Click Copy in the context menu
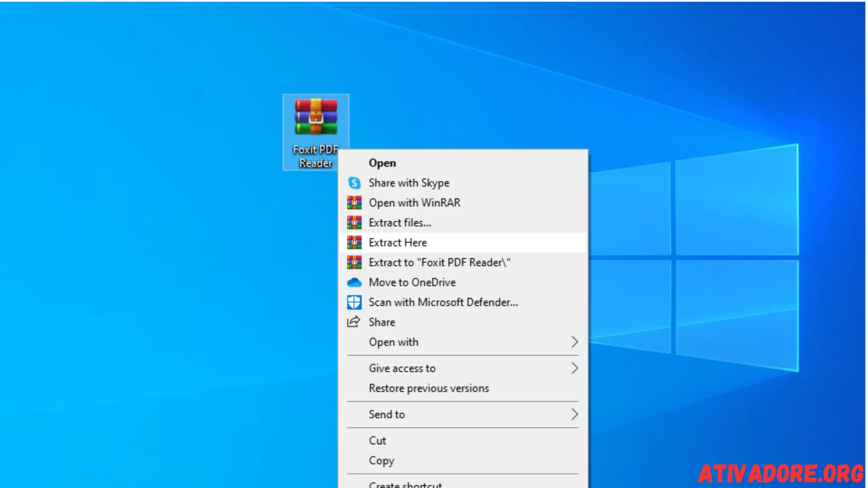Viewport: 868px width, 488px height. click(x=381, y=460)
